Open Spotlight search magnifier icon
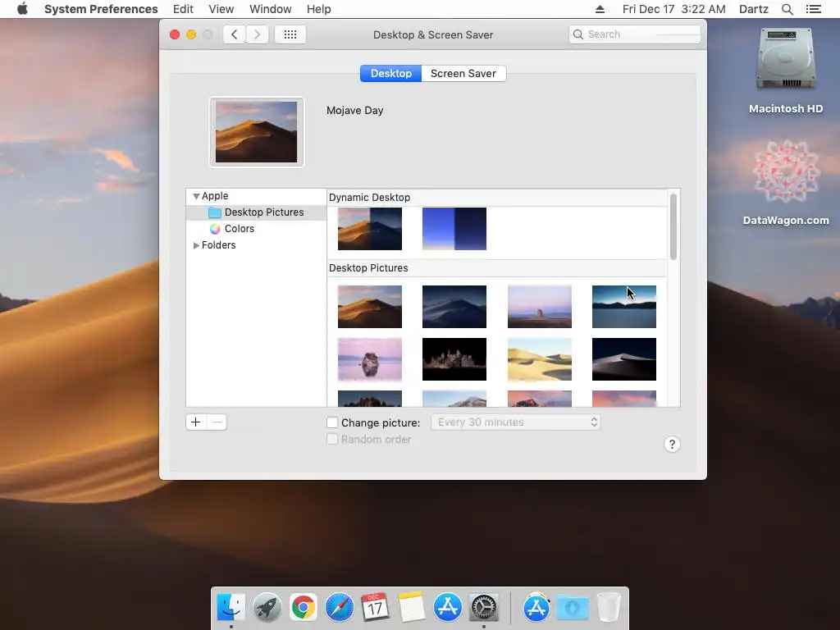This screenshot has width=840, height=630. (787, 9)
